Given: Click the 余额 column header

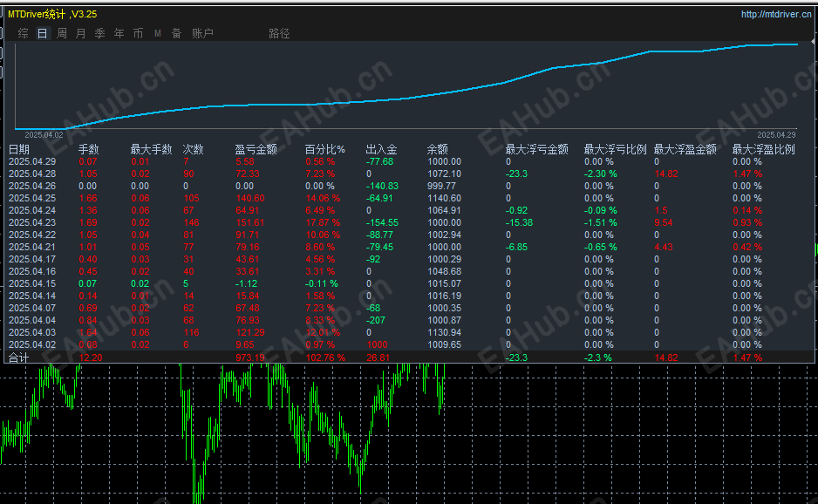Looking at the screenshot, I should [x=437, y=149].
